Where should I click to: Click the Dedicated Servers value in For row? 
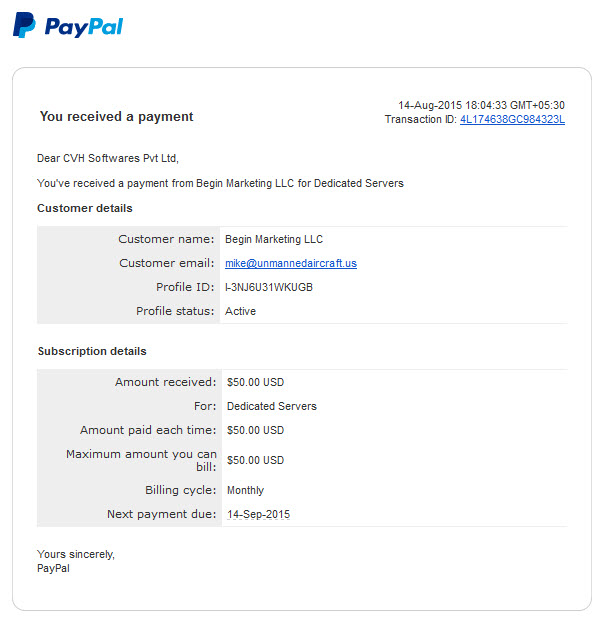[272, 406]
